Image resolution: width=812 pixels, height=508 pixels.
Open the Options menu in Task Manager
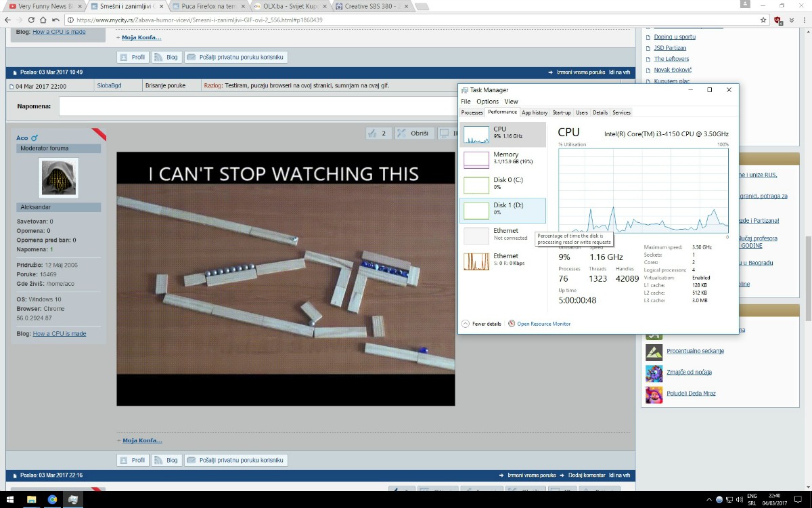point(487,102)
